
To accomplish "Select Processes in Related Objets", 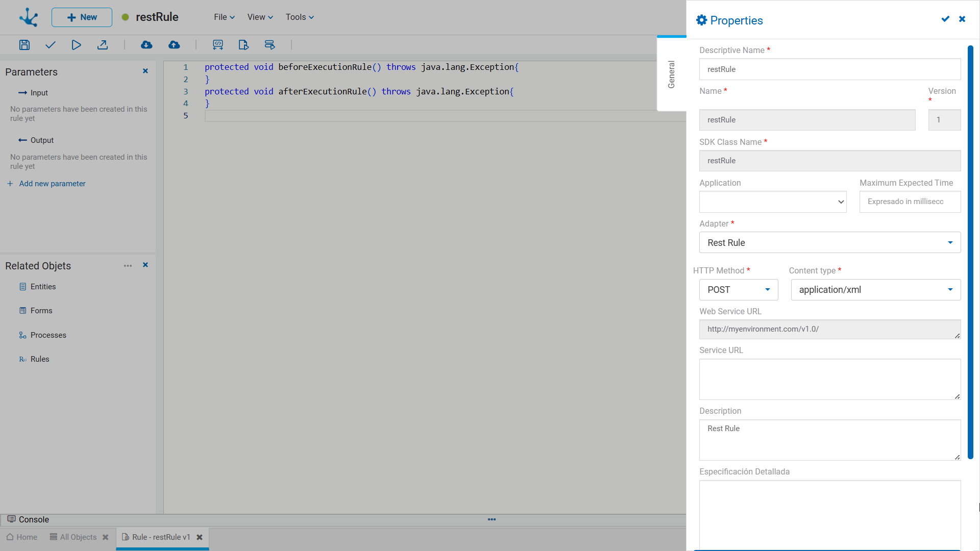I will [43, 335].
